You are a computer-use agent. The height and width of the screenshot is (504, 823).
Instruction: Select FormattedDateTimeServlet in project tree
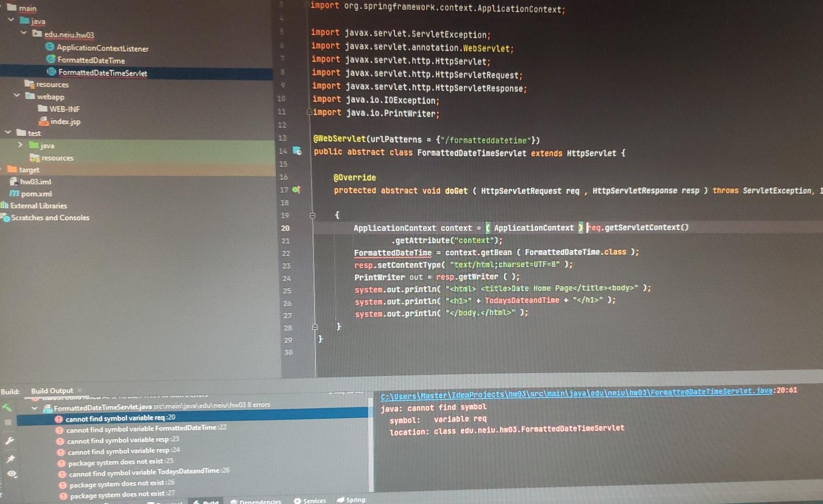102,73
